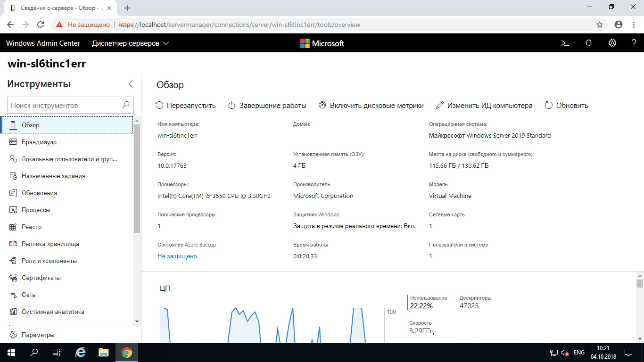Click the main content scrollbar thumb

click(x=640, y=283)
